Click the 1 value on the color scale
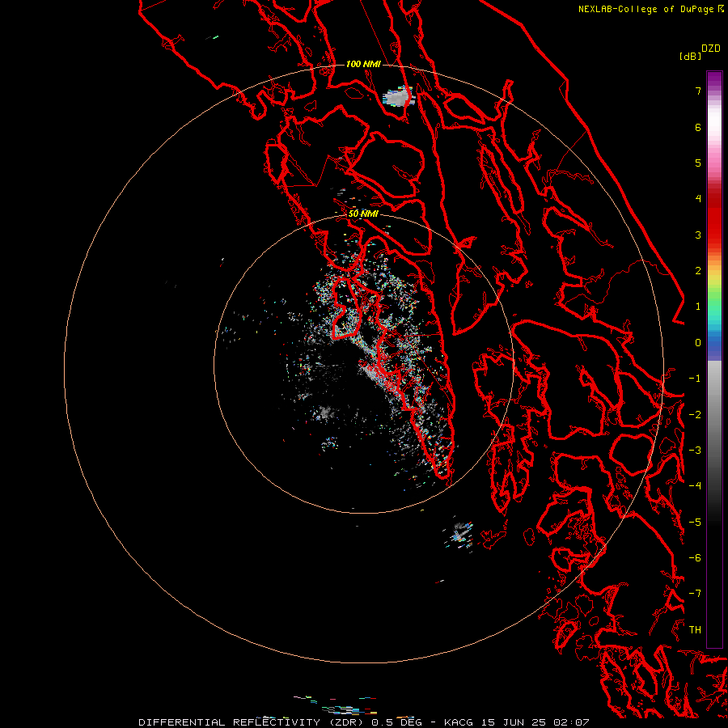 point(698,307)
